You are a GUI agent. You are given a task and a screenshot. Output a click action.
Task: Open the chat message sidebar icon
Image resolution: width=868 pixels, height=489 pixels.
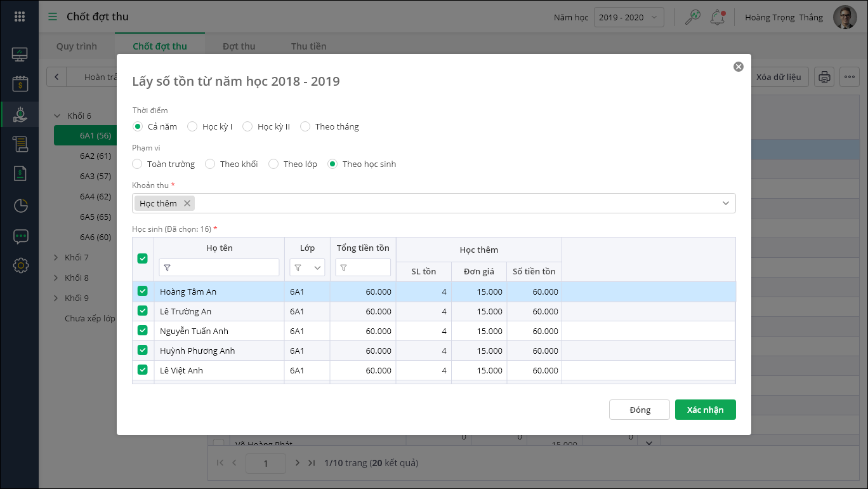[20, 236]
